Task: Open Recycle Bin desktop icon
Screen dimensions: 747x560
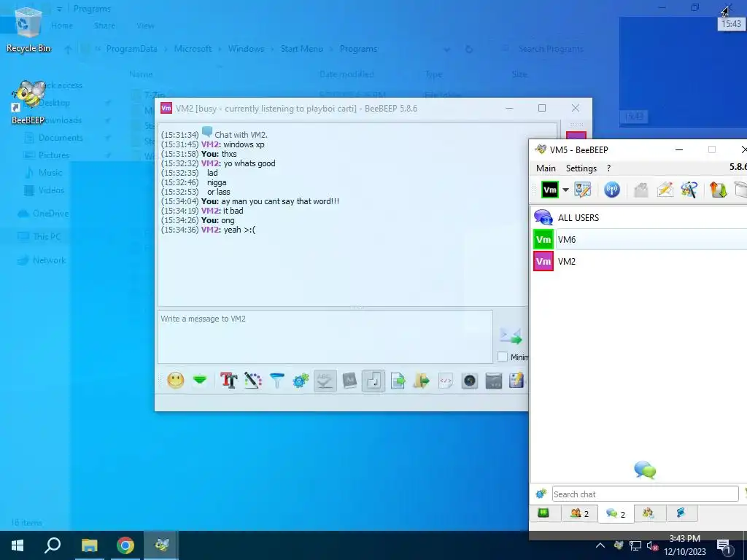Action: [x=28, y=31]
